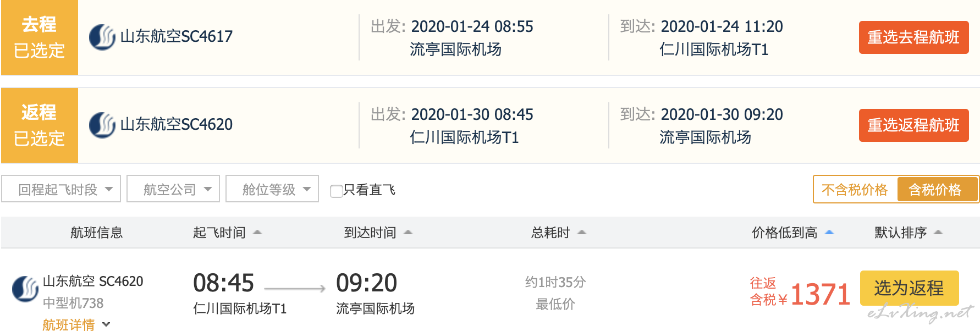The image size is (980, 331).
Task: Open 舱位等级 cabin class dropdown
Action: (x=272, y=189)
